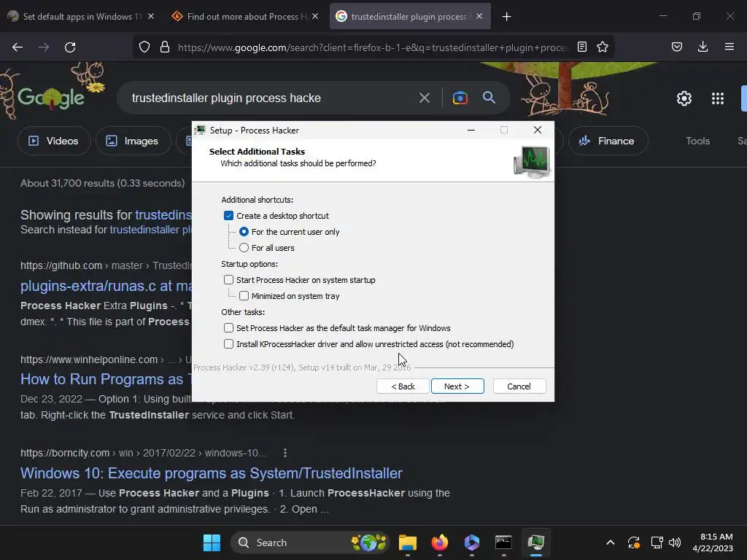This screenshot has width=747, height=560.
Task: Open a new Firefox tab with plus
Action: click(507, 17)
